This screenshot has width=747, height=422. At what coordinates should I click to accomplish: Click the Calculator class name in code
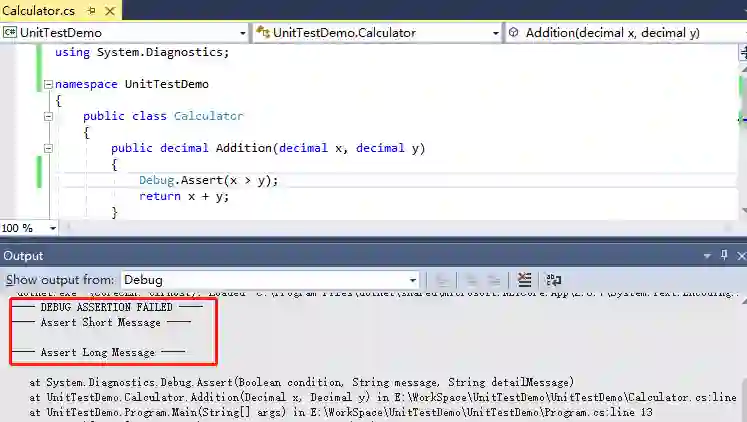click(x=209, y=116)
